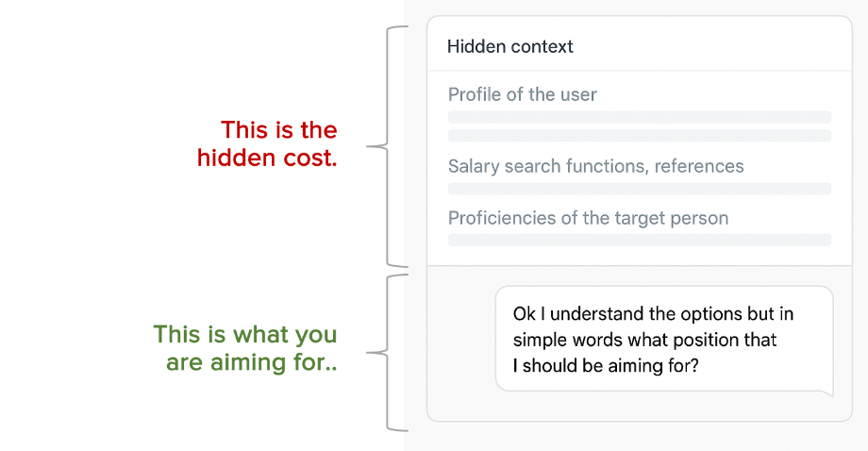Click the red "This is the hidden cost." annotation
Image resolution: width=868 pixels, height=451 pixels.
[x=267, y=143]
